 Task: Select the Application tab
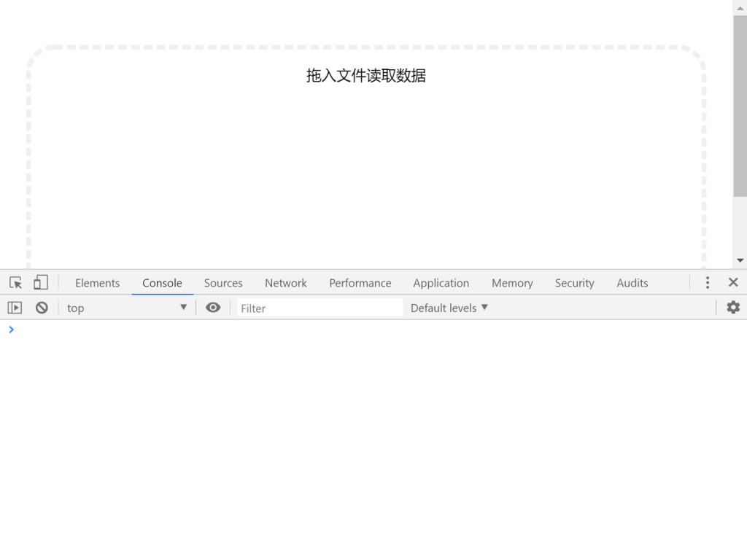tap(441, 282)
